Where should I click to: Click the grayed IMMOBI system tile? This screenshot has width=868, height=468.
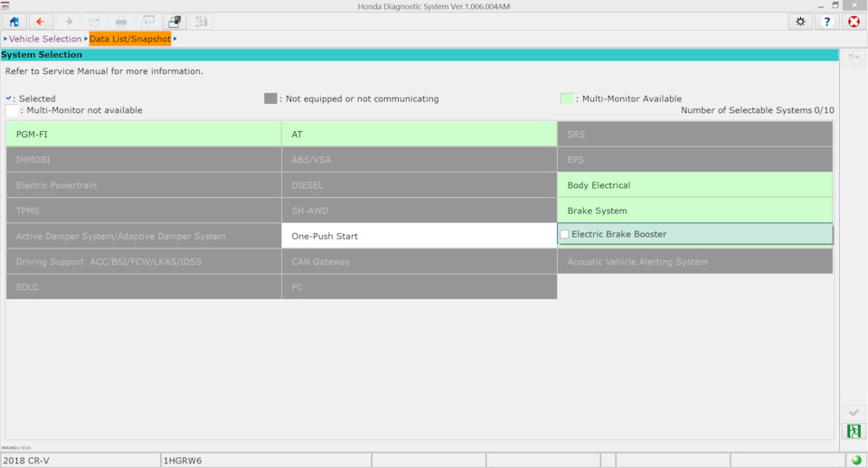coord(144,160)
